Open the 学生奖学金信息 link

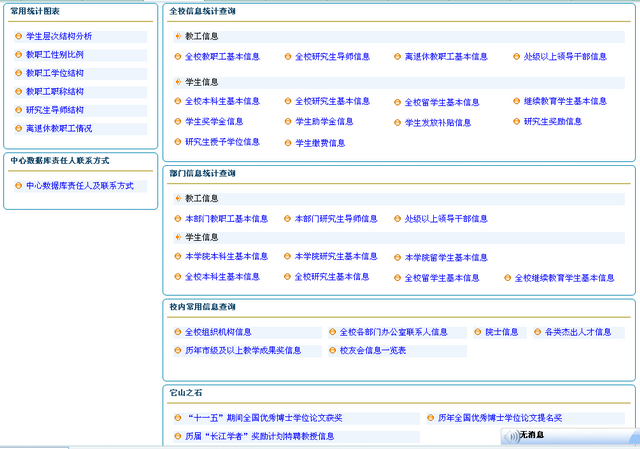coord(214,122)
